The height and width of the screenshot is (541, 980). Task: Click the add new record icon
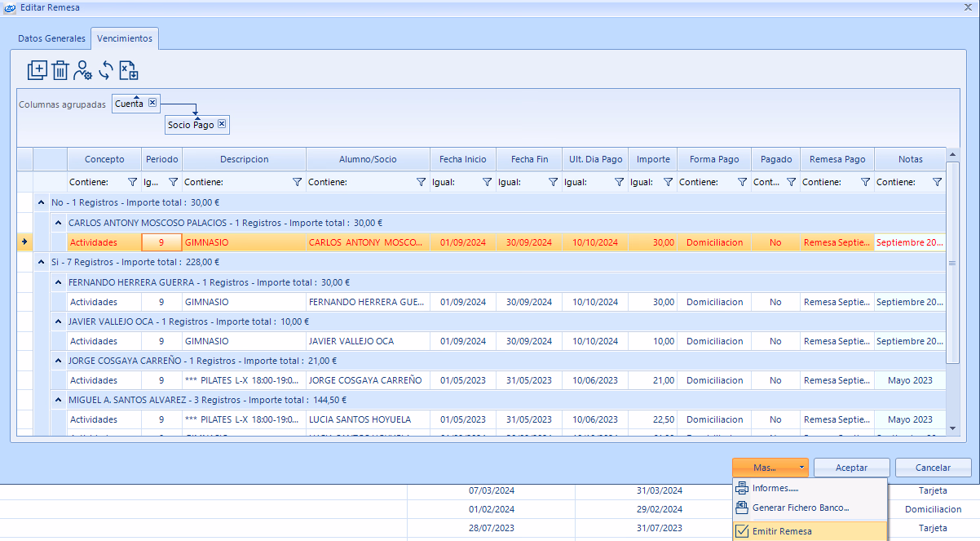pyautogui.click(x=37, y=70)
